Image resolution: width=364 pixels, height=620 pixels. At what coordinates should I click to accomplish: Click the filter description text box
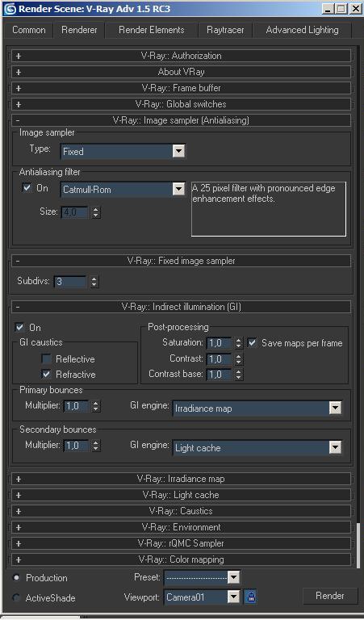pos(269,209)
